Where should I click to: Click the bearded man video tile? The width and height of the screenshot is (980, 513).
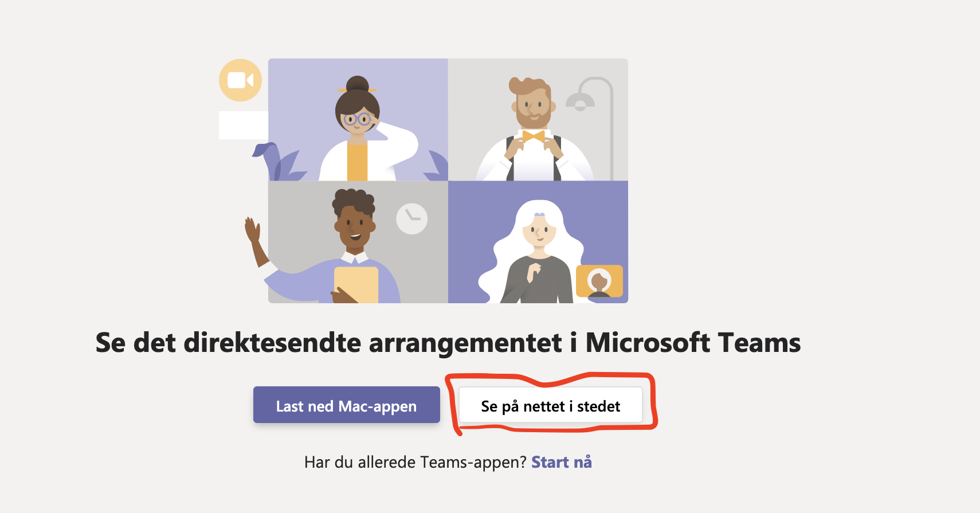[x=538, y=120]
